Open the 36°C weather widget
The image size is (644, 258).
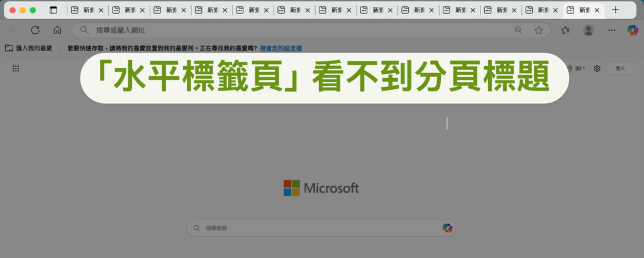pyautogui.click(x=576, y=69)
